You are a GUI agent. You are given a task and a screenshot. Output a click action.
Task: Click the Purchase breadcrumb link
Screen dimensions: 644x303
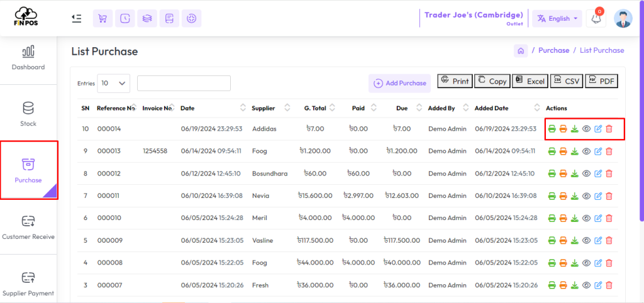coord(553,50)
